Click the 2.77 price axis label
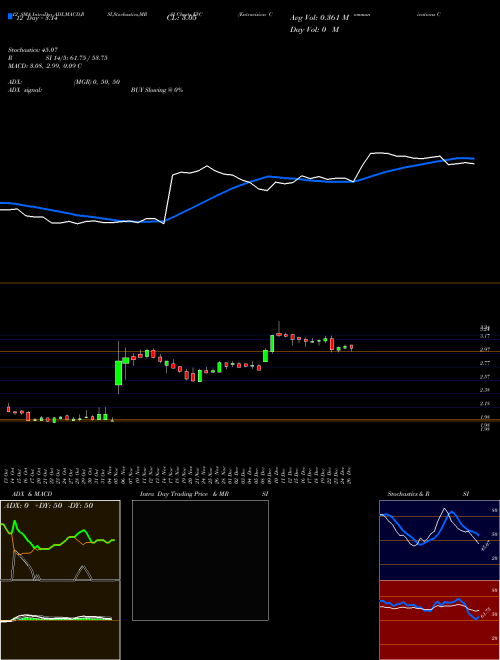500x660 pixels. [484, 363]
